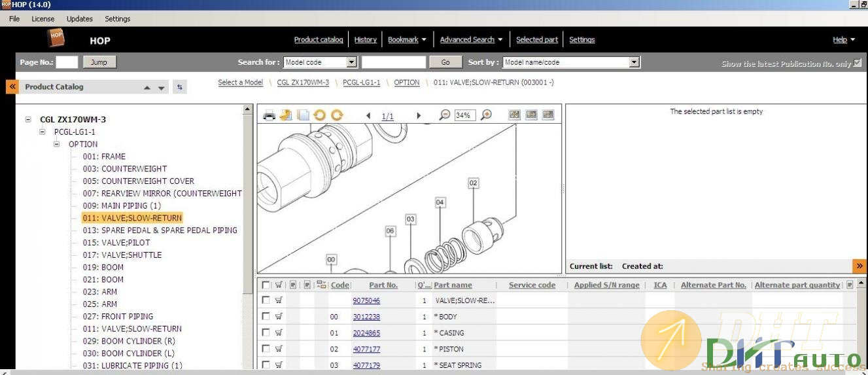
Task: Open the Settings menu in menu bar
Action: click(118, 19)
